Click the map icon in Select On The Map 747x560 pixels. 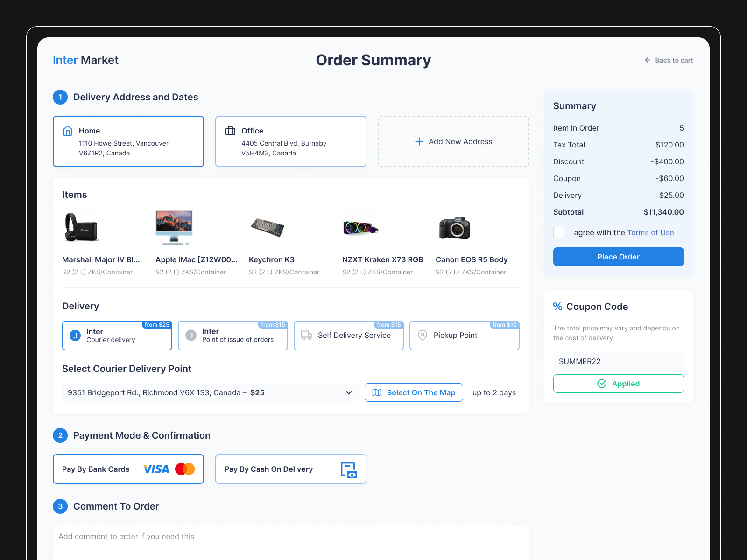377,392
